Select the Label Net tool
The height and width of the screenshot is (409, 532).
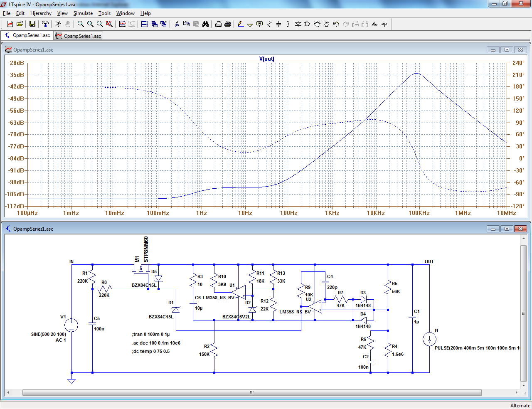click(x=260, y=24)
